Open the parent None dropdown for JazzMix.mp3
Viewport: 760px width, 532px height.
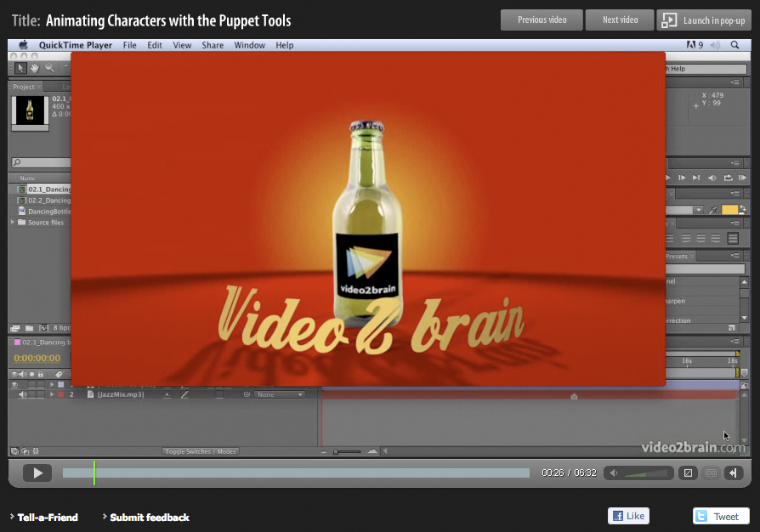tap(279, 394)
